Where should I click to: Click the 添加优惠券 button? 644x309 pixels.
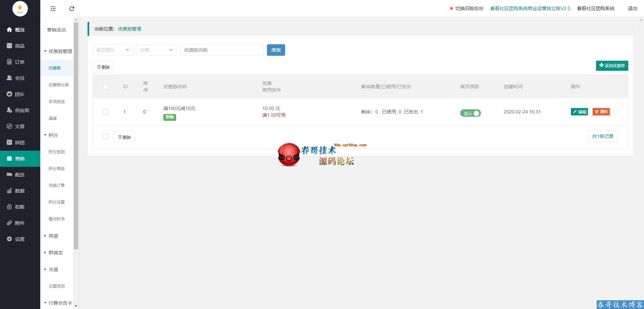point(612,66)
